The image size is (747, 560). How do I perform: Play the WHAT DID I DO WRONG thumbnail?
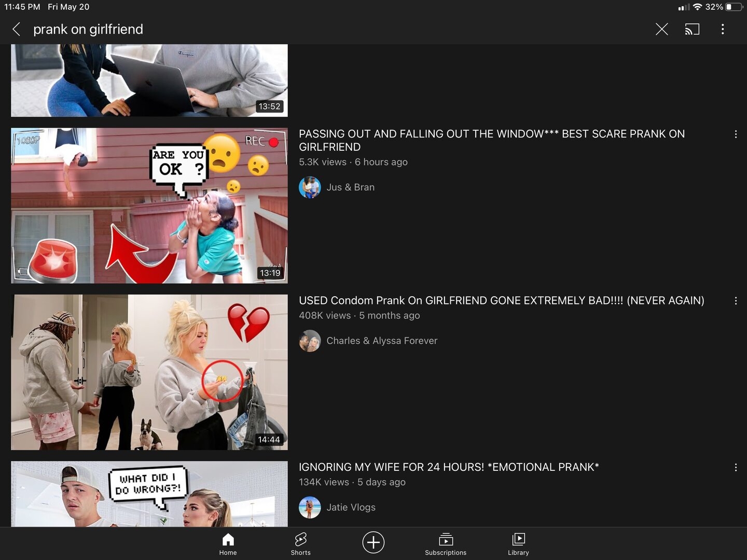149,494
